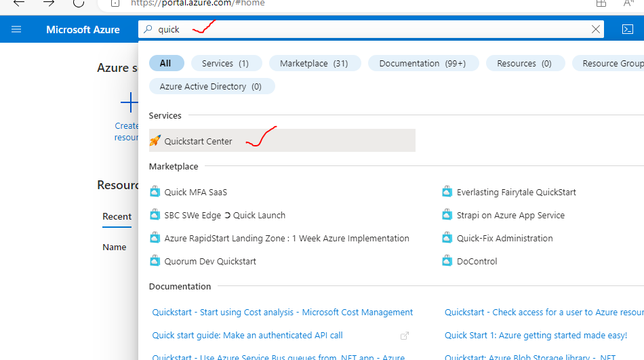Click into the Azure search field
Viewport: 644px width, 360px height.
(x=373, y=29)
